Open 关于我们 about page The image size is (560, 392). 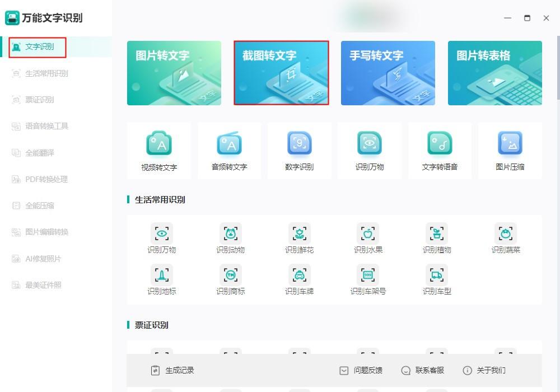point(484,371)
